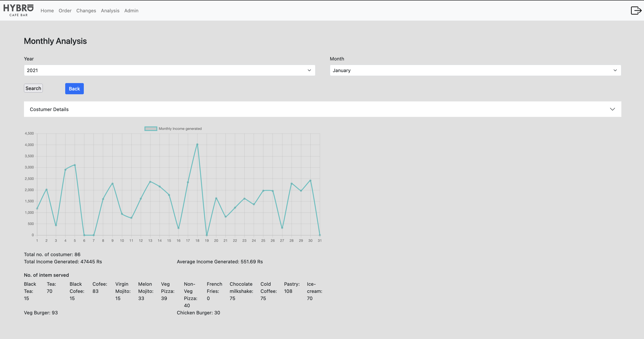Open the Changes navigation link
The height and width of the screenshot is (339, 644).
(86, 11)
